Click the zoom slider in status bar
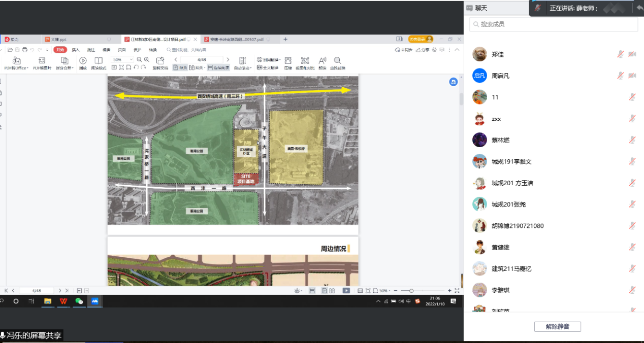 [411, 291]
